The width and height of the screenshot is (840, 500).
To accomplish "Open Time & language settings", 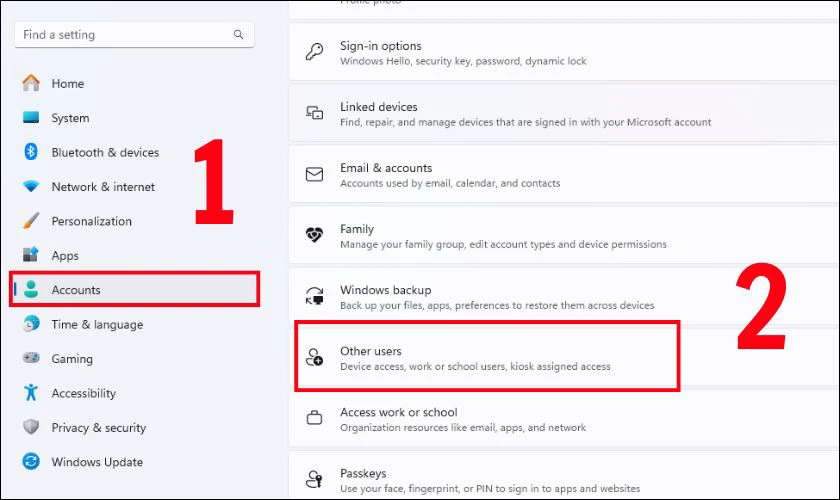I will click(134, 324).
